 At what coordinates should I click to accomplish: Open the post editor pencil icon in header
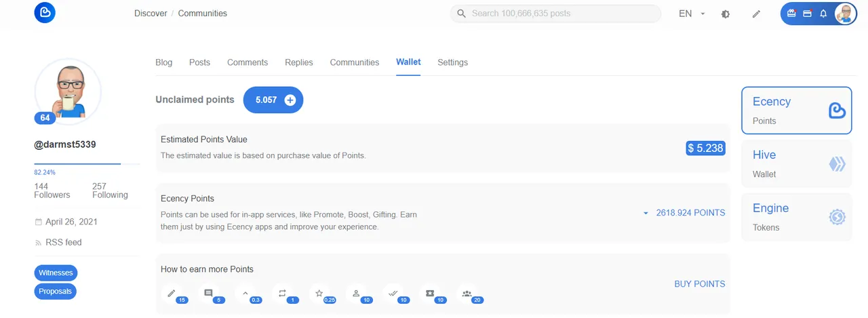pos(757,14)
